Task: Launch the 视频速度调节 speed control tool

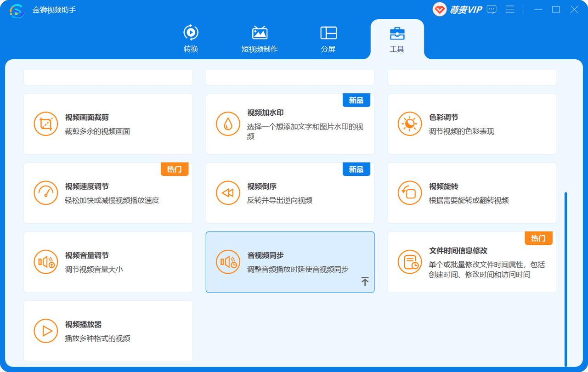Action: [108, 192]
